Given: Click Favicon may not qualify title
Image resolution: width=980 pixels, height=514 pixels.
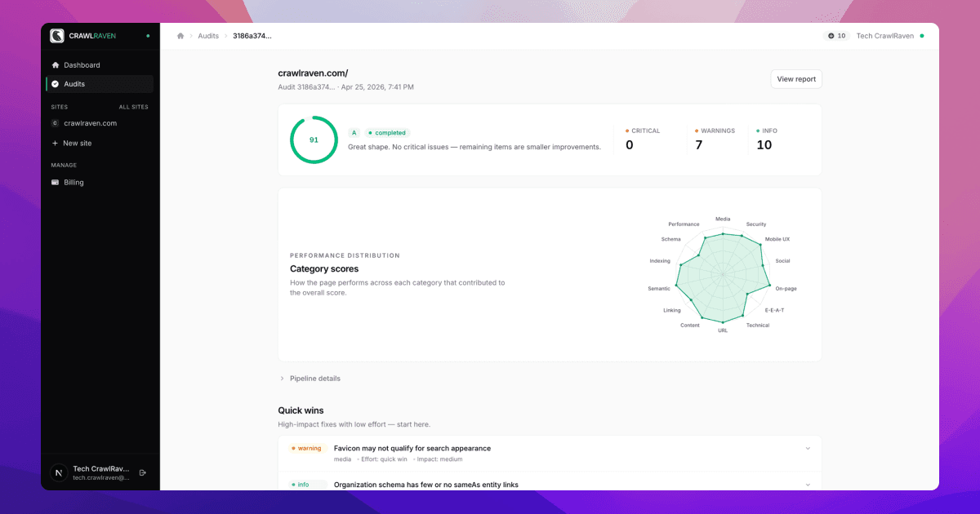Looking at the screenshot, I should point(412,448).
